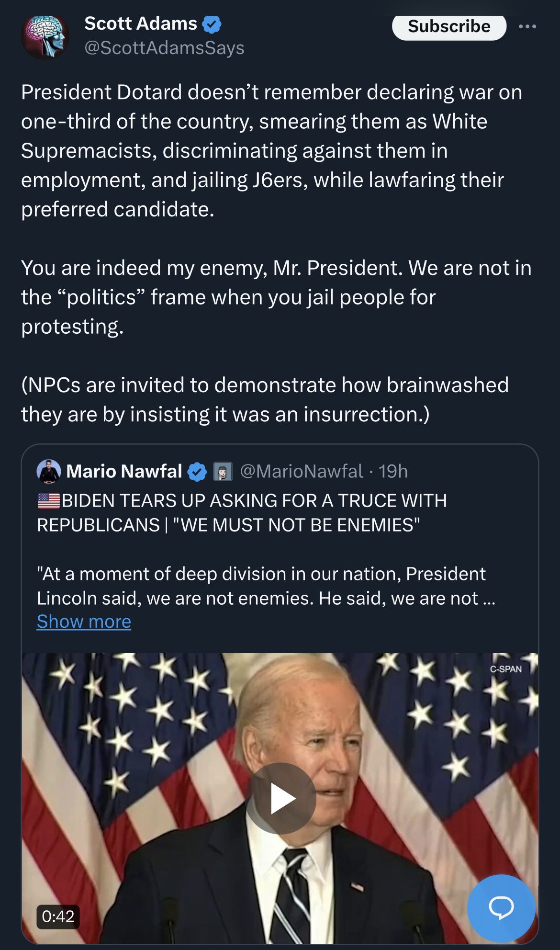Open the three-dot more options menu
The width and height of the screenshot is (560, 950).
pyautogui.click(x=527, y=26)
